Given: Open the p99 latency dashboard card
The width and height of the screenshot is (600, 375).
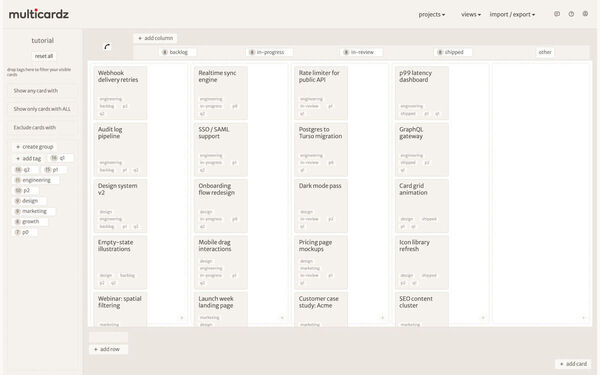Looking at the screenshot, I should (422, 93).
